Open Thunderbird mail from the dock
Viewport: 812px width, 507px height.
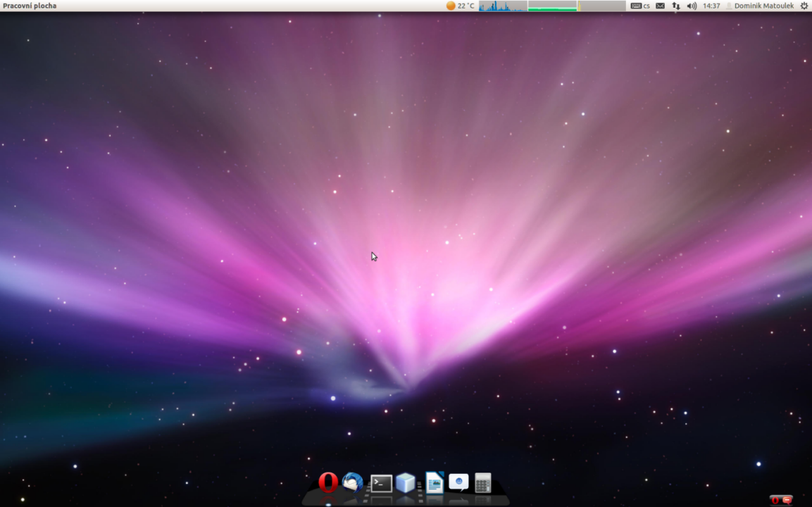353,482
